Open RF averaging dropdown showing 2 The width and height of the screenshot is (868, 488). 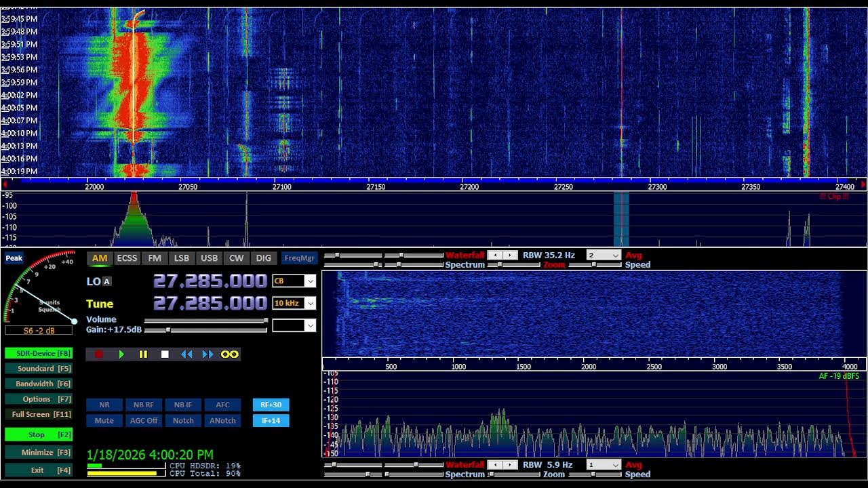point(604,256)
